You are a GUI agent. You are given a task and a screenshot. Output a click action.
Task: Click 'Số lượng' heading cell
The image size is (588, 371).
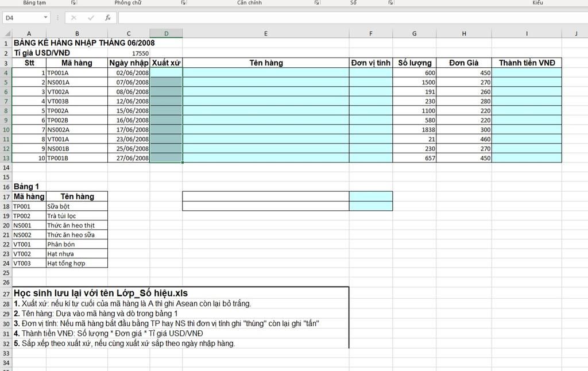coord(415,63)
